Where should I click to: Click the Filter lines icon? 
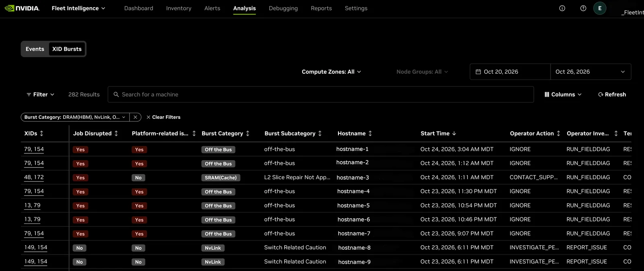pos(29,94)
